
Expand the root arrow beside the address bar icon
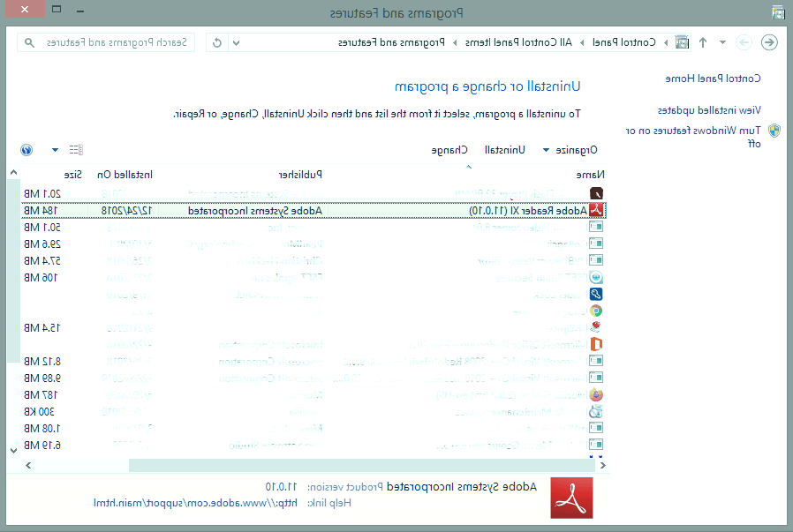point(666,43)
